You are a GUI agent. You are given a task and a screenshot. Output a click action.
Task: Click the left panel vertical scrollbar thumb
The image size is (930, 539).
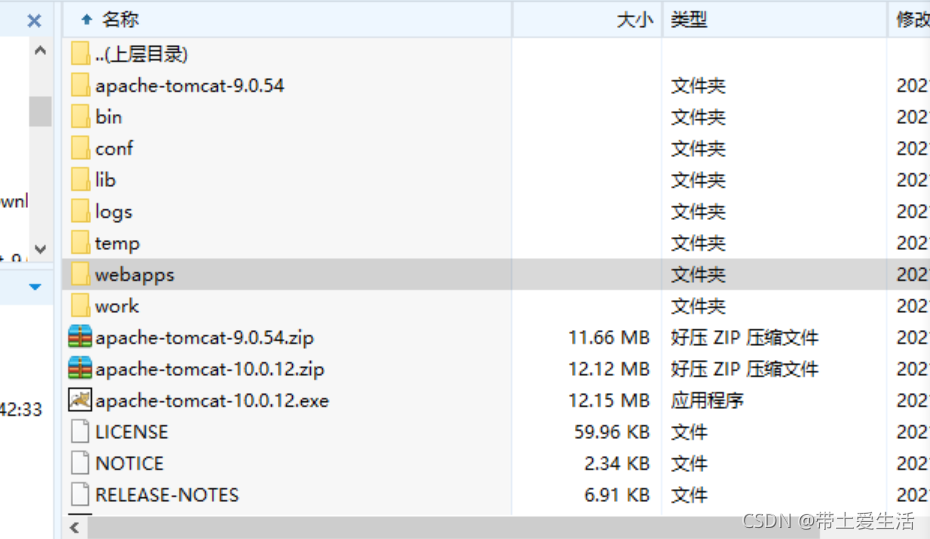40,111
